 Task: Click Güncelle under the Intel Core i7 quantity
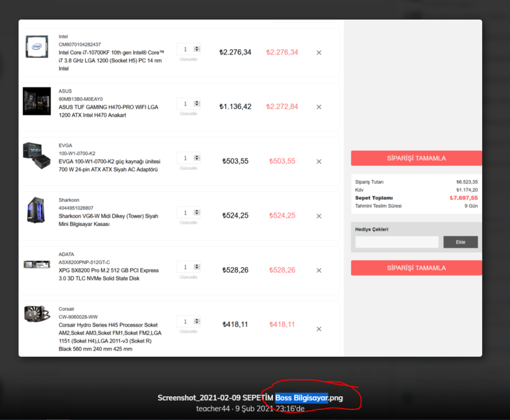[188, 59]
